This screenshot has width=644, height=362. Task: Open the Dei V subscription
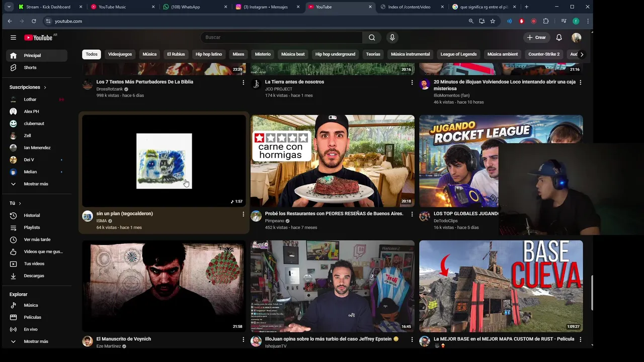[36, 160]
